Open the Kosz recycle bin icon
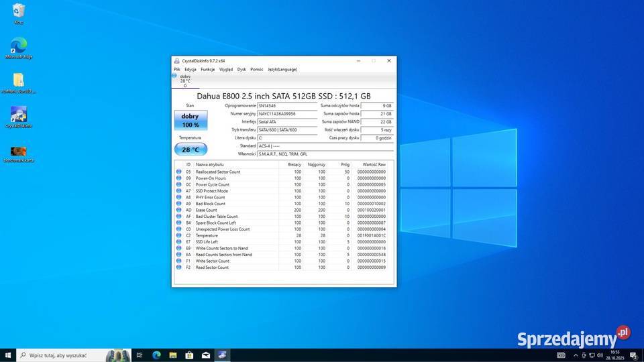This screenshot has width=644, height=362. (x=19, y=11)
